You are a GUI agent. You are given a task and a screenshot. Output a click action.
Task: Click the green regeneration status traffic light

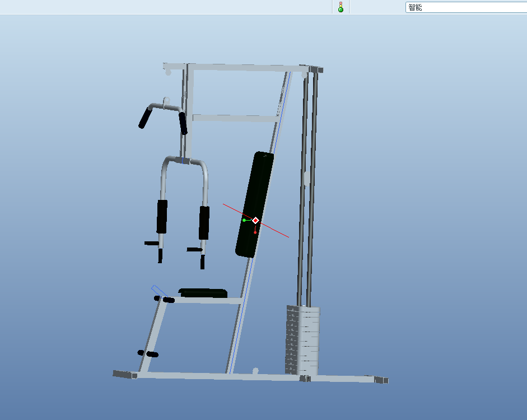(x=341, y=7)
